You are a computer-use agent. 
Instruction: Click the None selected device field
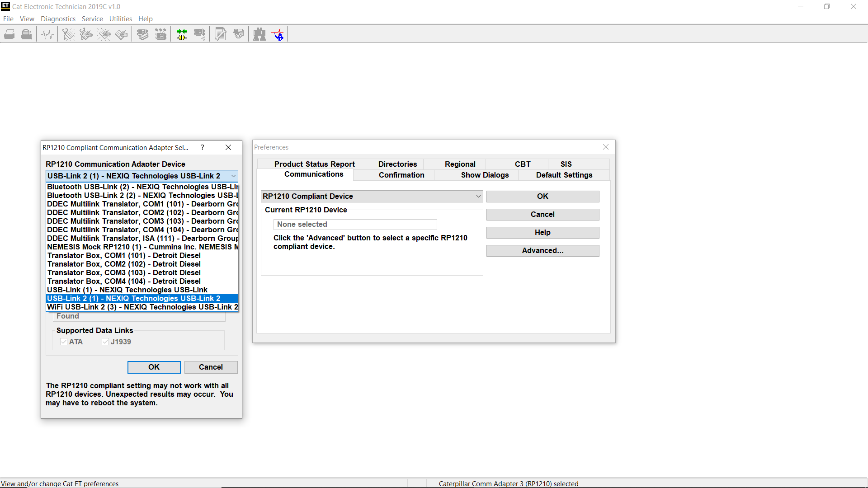point(355,224)
